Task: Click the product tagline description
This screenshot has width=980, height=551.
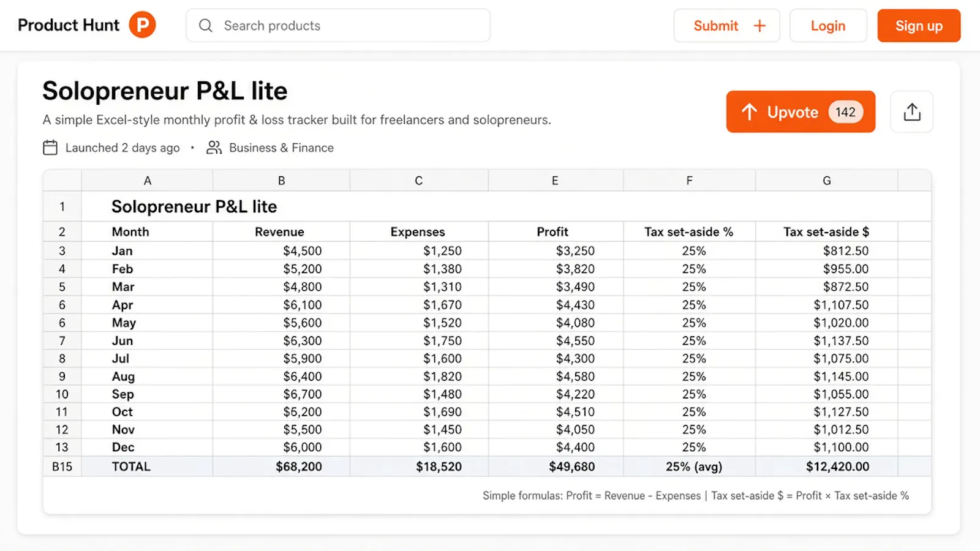Action: coord(297,120)
